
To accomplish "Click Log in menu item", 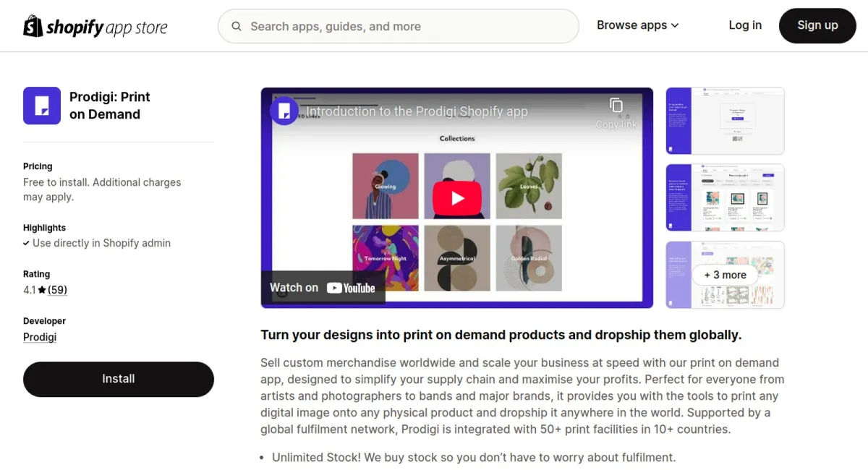I will tap(745, 25).
